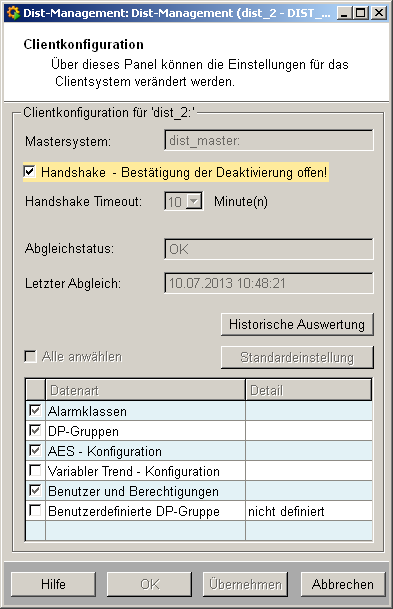This screenshot has width=393, height=609.
Task: Enable Variabler Trend - Konfiguration checkbox
Action: [x=35, y=471]
